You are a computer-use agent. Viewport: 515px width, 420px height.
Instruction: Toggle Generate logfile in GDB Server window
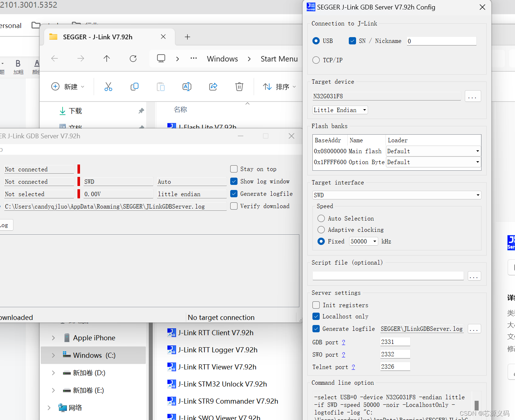click(234, 194)
